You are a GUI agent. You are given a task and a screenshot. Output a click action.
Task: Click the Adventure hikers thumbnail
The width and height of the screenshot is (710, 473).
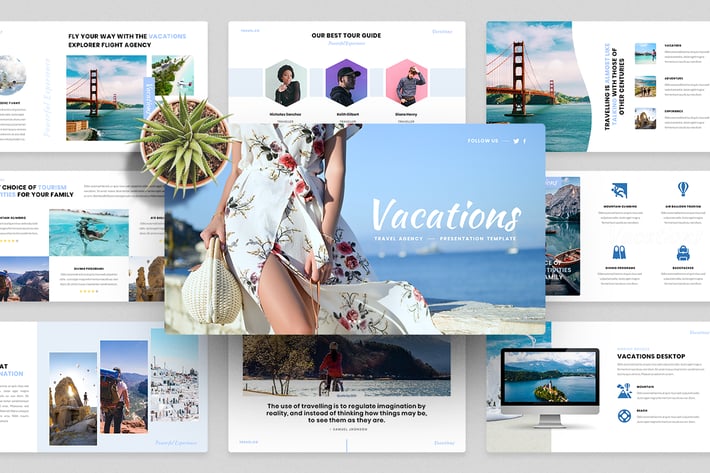click(645, 86)
